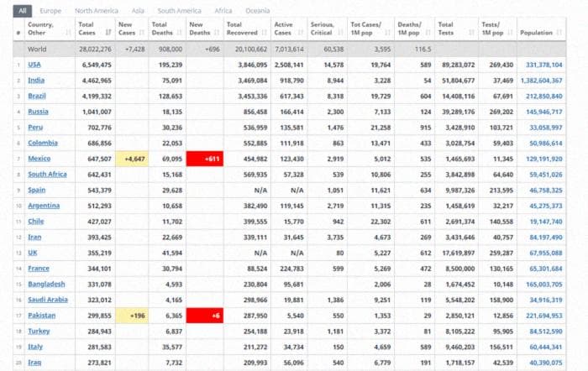Open the Argentina country link
The width and height of the screenshot is (588, 371).
click(44, 206)
